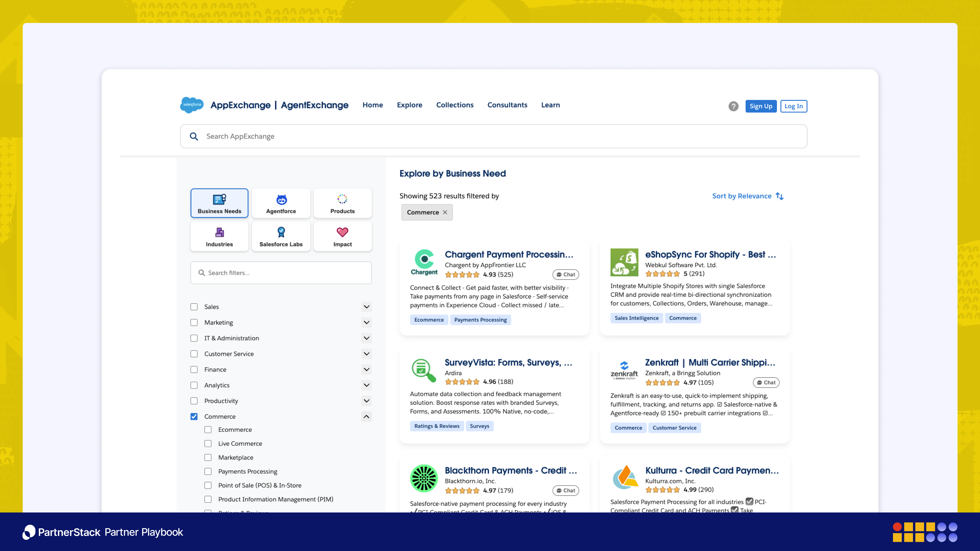The width and height of the screenshot is (980, 551).
Task: Open Chat on the Chargent listing
Action: pos(566,274)
